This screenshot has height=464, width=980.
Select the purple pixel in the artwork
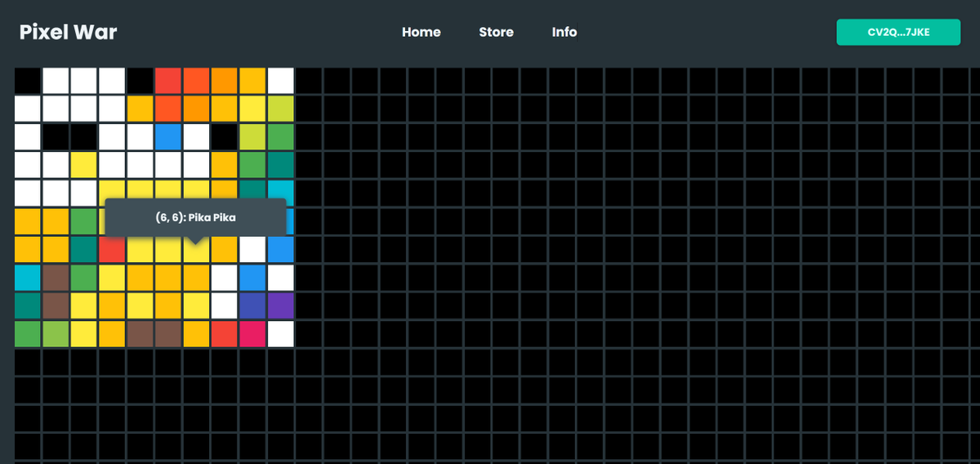tap(280, 306)
